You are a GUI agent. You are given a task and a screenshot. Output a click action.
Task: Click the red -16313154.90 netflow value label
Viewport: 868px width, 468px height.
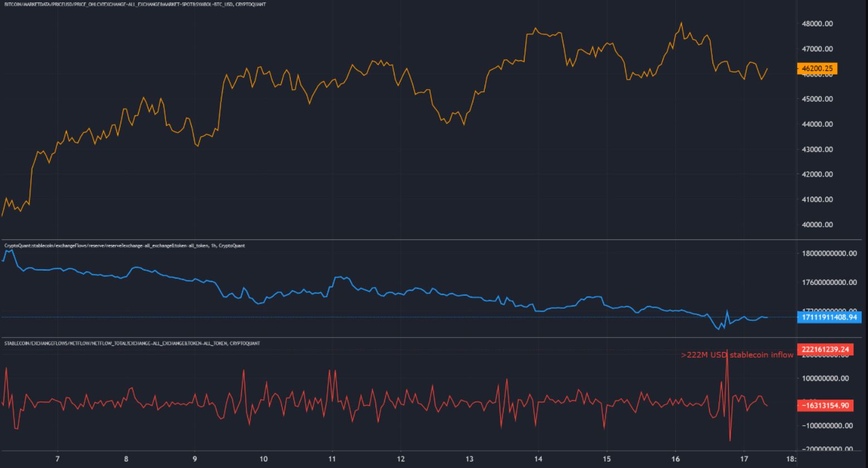pos(825,406)
